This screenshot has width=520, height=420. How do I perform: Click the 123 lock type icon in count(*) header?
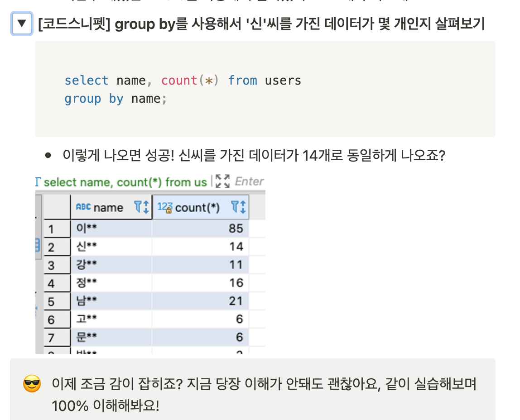coord(164,208)
